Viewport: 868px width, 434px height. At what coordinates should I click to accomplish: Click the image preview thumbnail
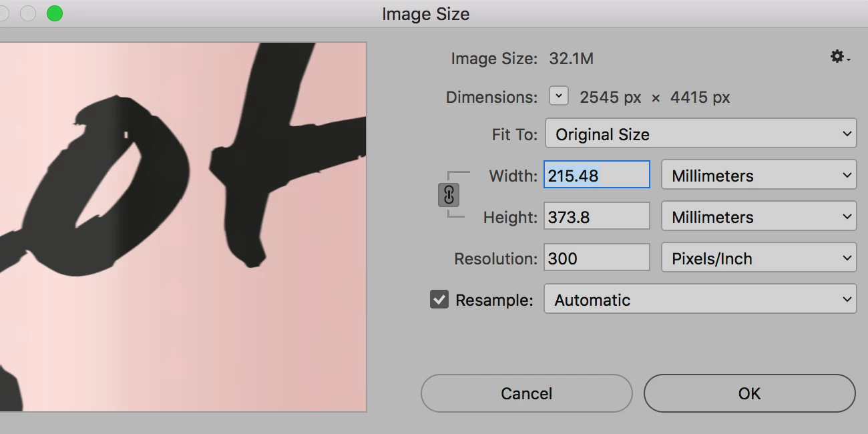pyautogui.click(x=182, y=227)
